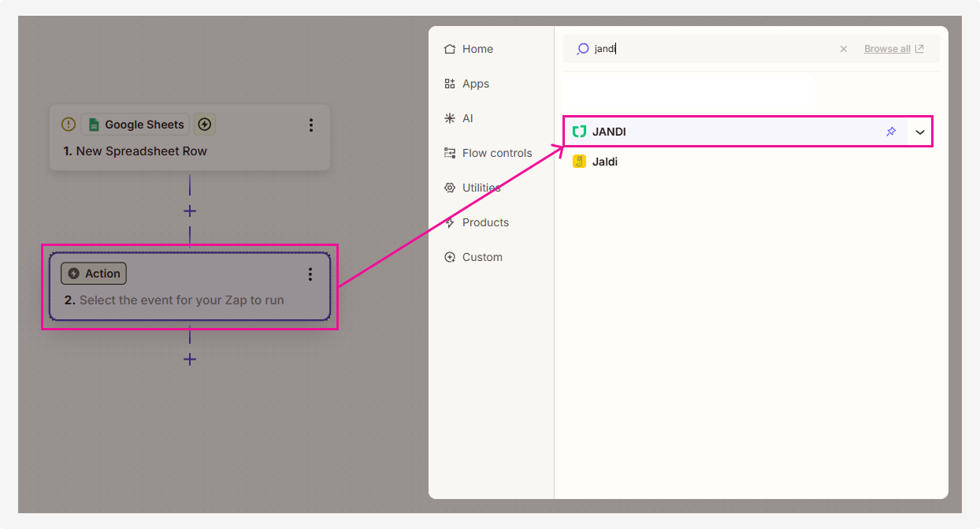Click the warning icon on Google Sheets step
Image resolution: width=980 pixels, height=529 pixels.
click(69, 125)
